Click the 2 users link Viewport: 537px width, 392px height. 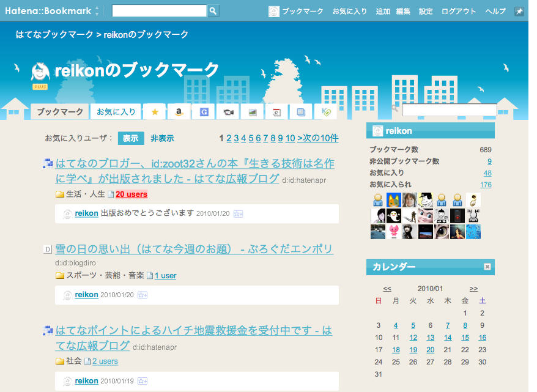click(x=105, y=361)
